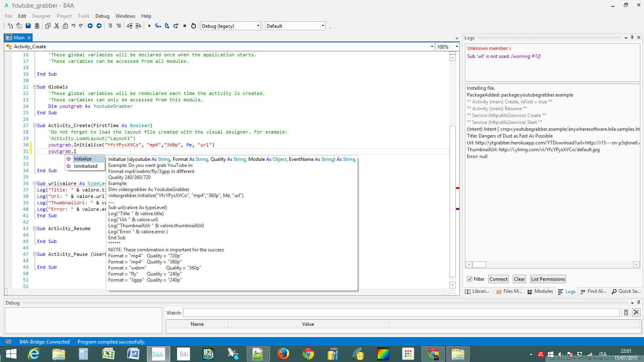This screenshot has height=362, width=644.
Task: Open the File menu
Action: pyautogui.click(x=8, y=16)
